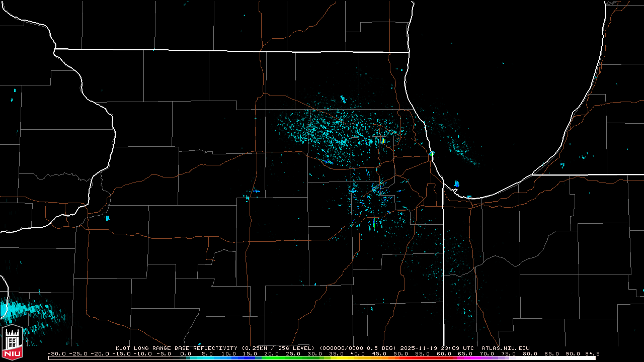Viewport: 644px width, 362px height.
Task: Pick the green band on the reflectivity scale
Action: tap(282, 358)
